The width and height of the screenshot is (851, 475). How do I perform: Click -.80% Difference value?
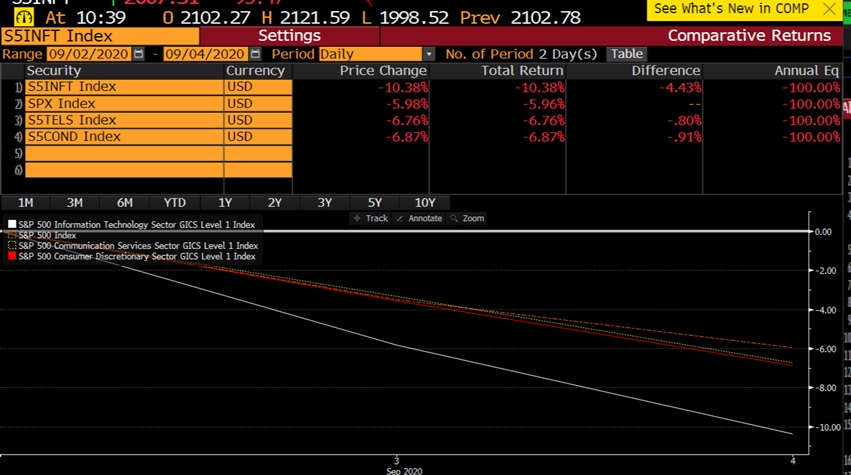click(684, 121)
